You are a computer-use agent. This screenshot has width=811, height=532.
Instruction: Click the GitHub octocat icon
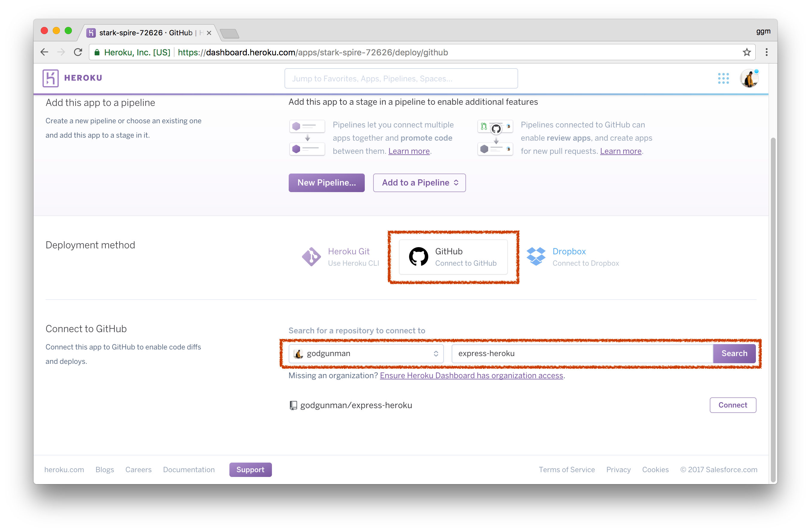418,257
